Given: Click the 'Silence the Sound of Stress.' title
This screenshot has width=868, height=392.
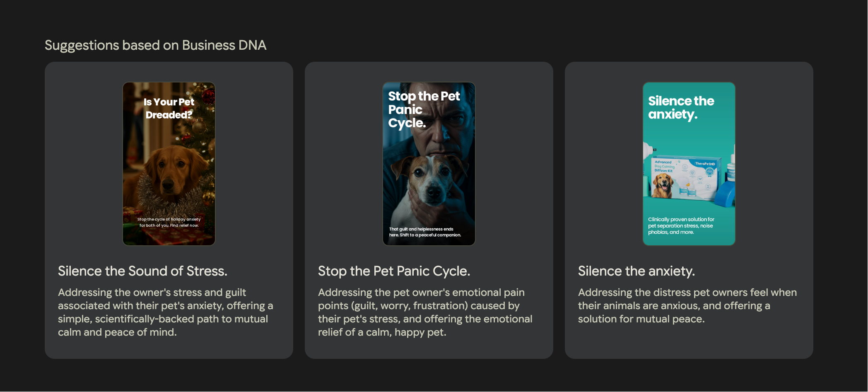Looking at the screenshot, I should pyautogui.click(x=142, y=271).
